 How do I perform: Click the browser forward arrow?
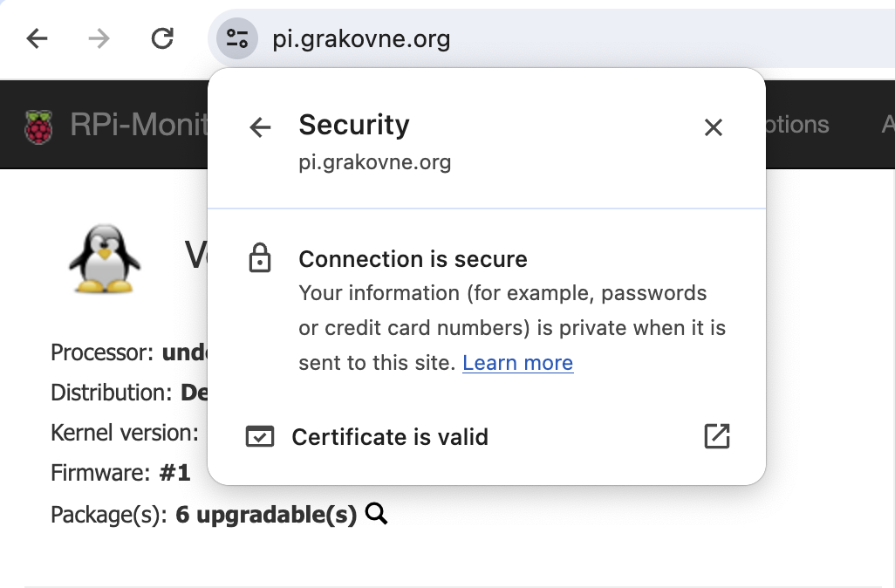99,38
